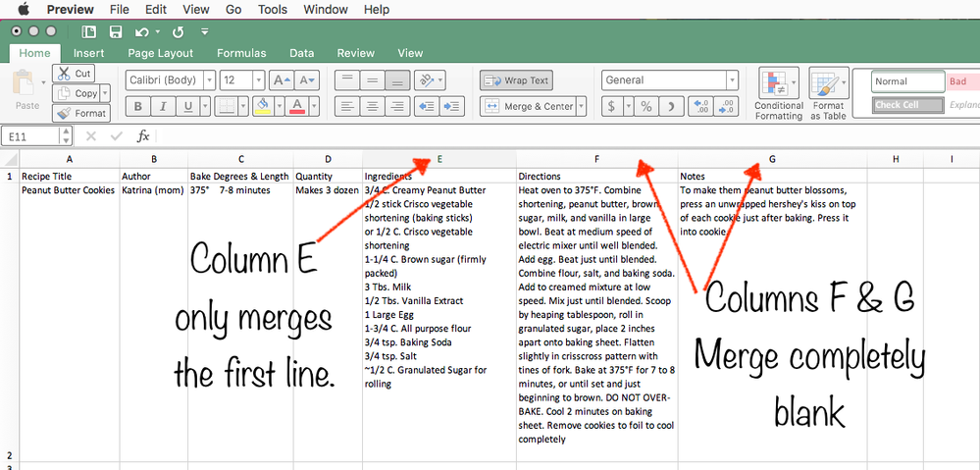Open Conditional Formatting
980x470 pixels.
(778, 94)
